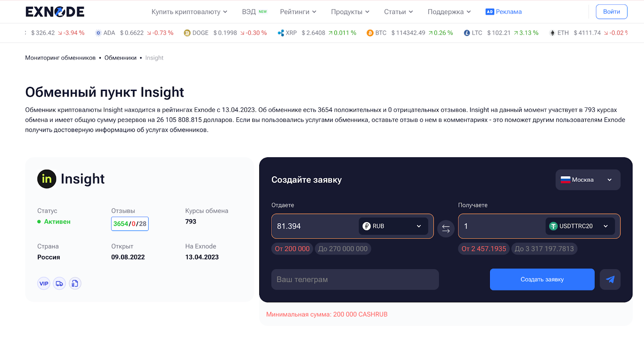Click the Insight exchanger round logo

pos(47,179)
